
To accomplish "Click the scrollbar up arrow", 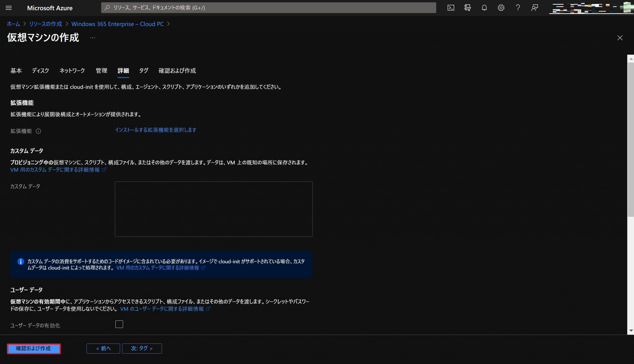I will [x=631, y=59].
